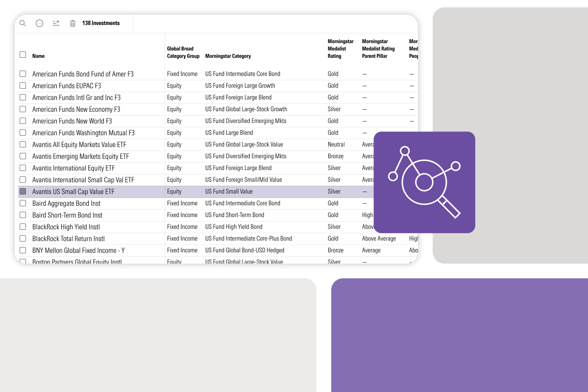Open Avantis Emerging Markets Equity ETF name
Image resolution: width=588 pixels, height=392 pixels.
(x=80, y=156)
